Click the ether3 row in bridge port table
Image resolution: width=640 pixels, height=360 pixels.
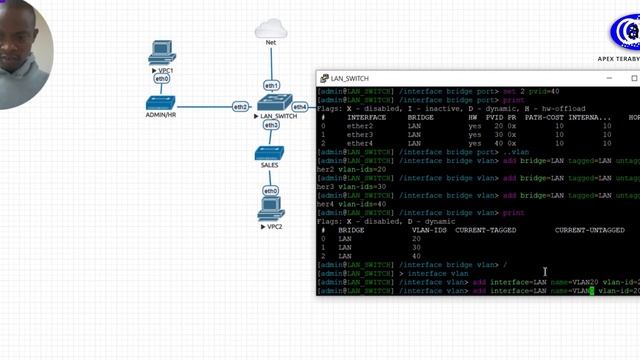click(x=478, y=135)
